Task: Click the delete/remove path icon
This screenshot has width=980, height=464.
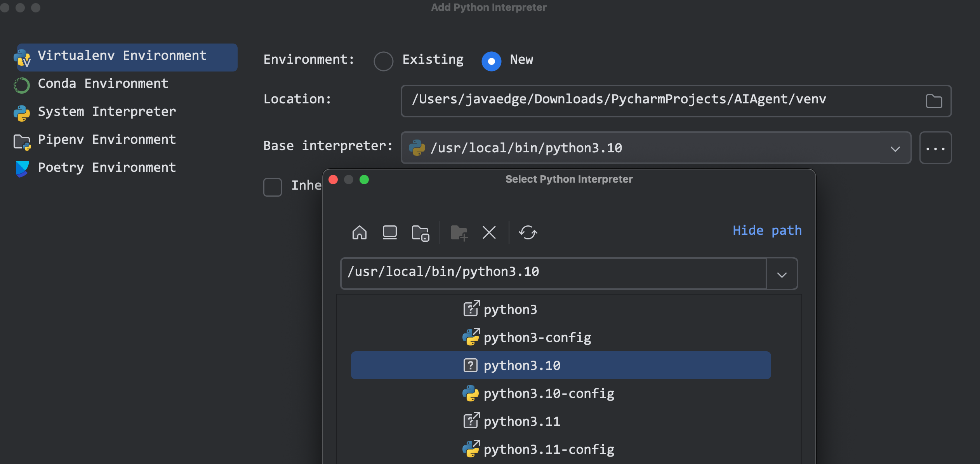Action: click(489, 232)
